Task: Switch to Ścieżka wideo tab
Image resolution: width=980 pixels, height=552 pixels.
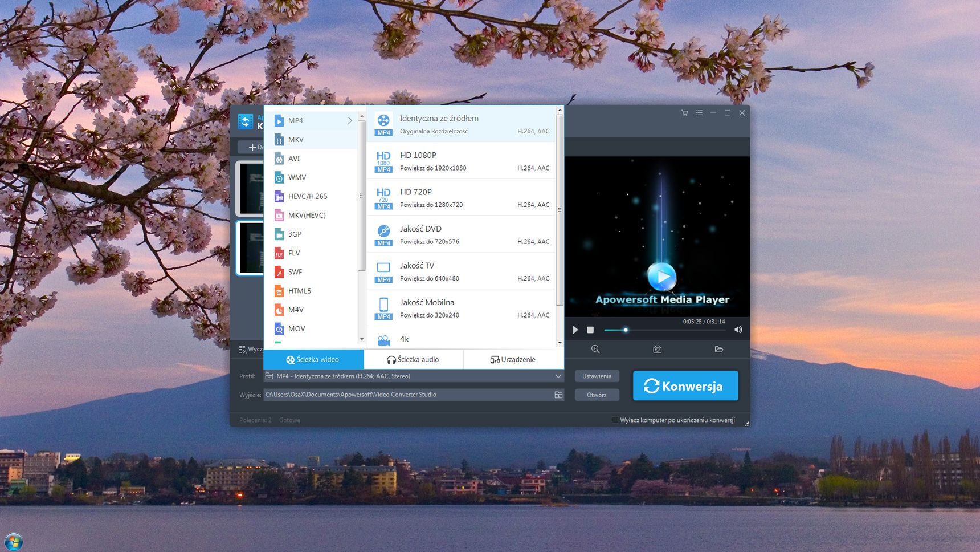Action: pos(313,359)
